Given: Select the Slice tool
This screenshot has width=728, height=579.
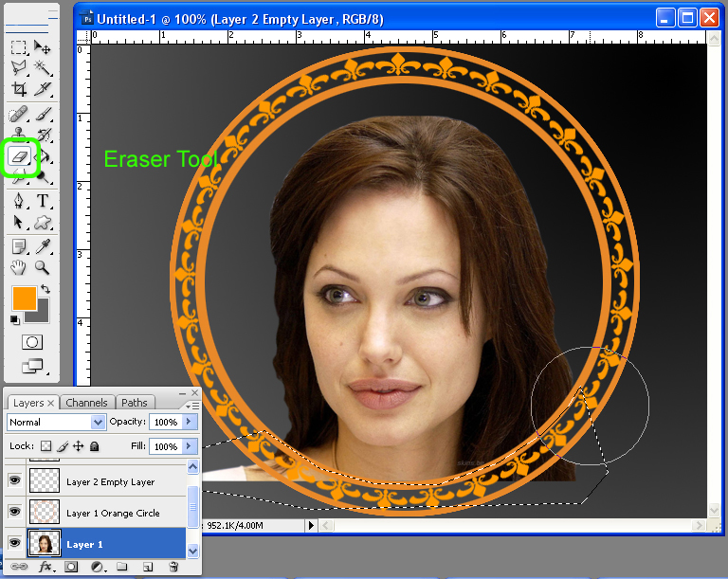Looking at the screenshot, I should coord(43,89).
